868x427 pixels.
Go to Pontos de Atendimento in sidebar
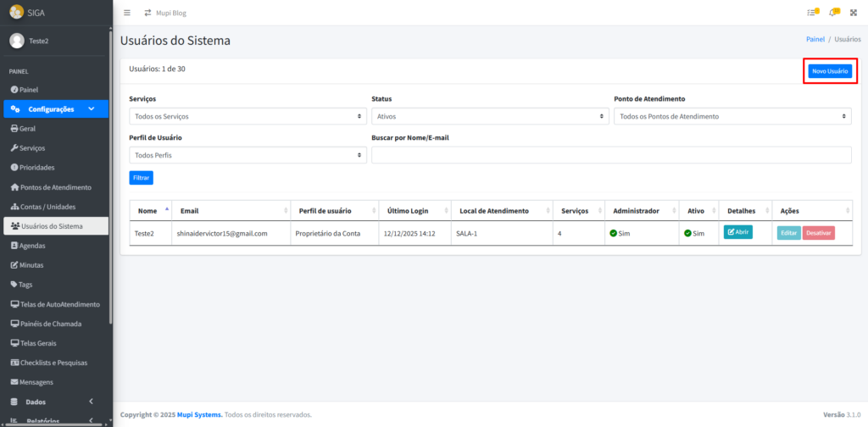pos(55,187)
